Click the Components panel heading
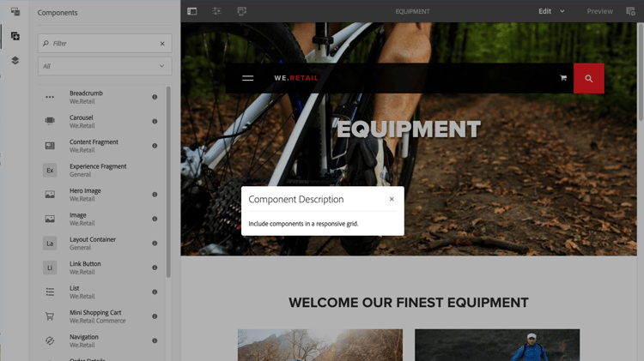 tap(58, 13)
